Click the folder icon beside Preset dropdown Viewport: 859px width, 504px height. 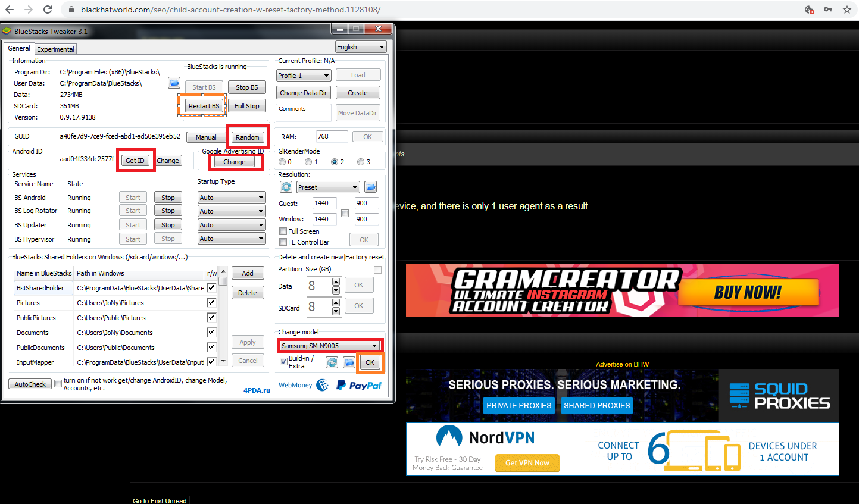(x=370, y=187)
